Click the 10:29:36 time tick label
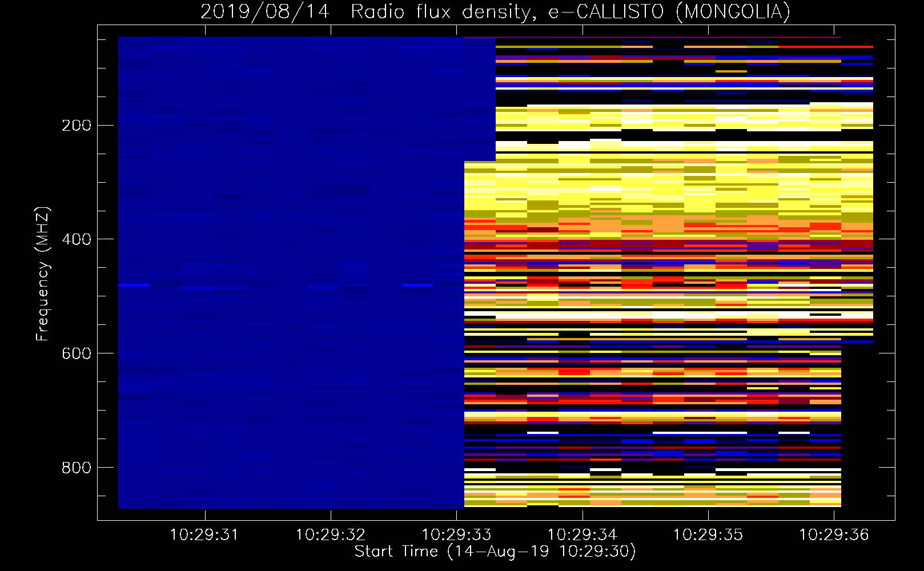This screenshot has width=924, height=571. pyautogui.click(x=834, y=535)
